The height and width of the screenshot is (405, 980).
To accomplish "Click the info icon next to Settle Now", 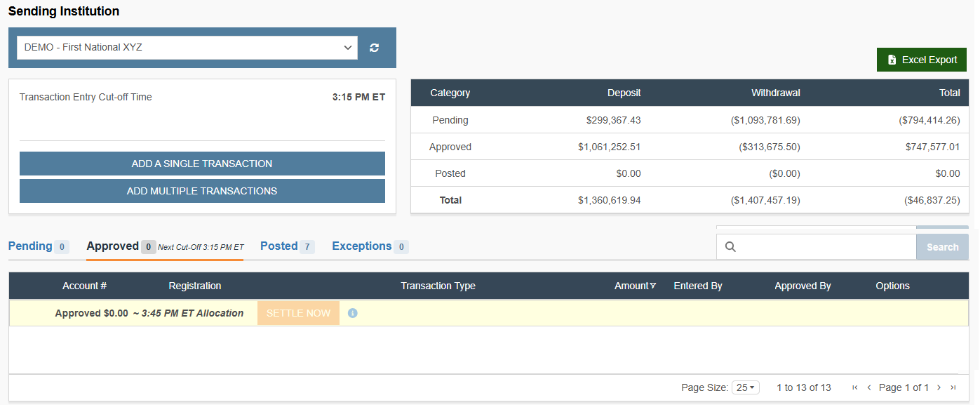I will [353, 313].
